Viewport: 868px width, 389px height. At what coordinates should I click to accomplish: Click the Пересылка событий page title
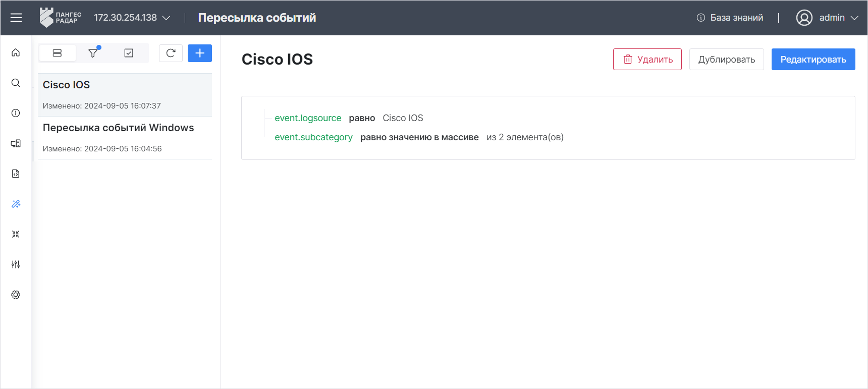(x=257, y=18)
